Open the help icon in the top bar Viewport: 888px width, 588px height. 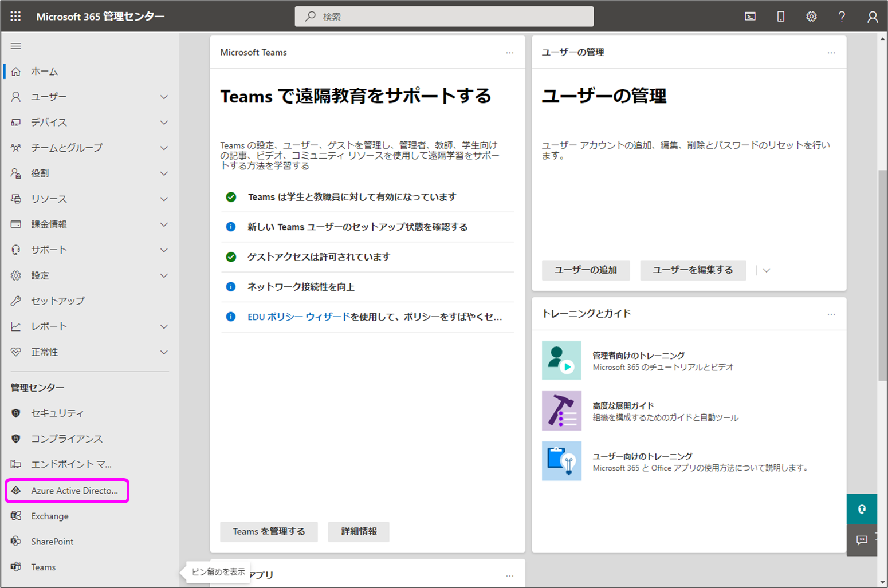(x=842, y=16)
